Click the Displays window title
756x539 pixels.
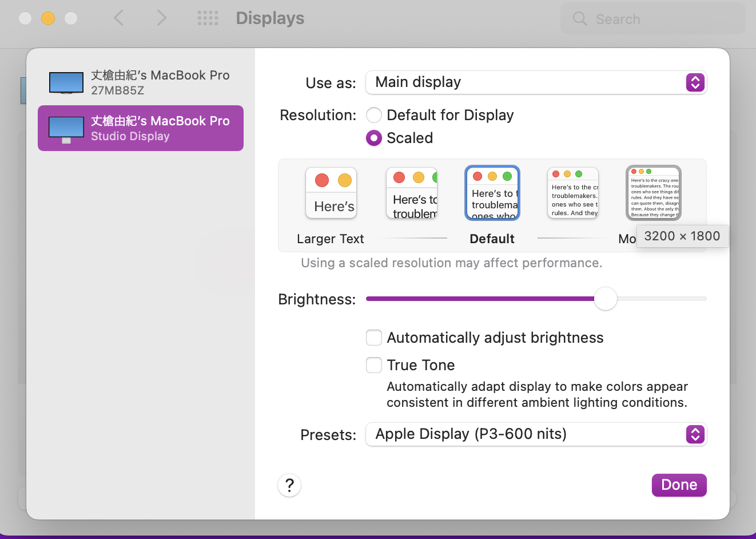[x=270, y=18]
